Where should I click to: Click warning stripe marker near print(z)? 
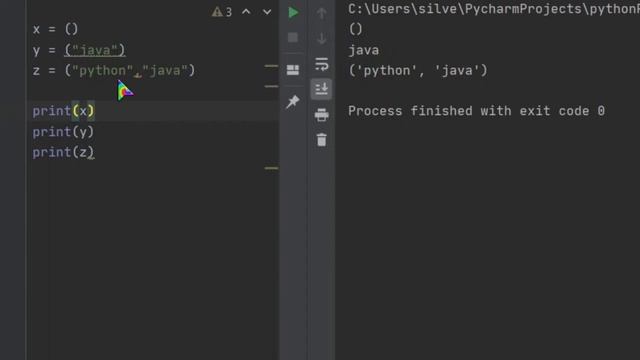(271, 168)
